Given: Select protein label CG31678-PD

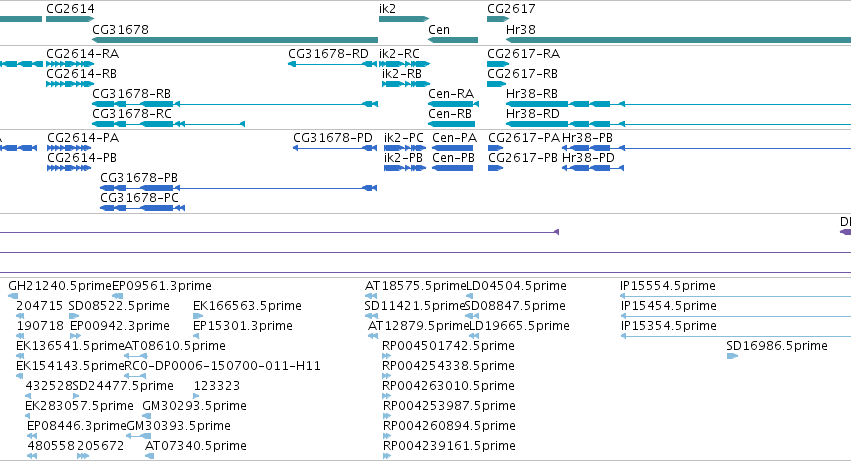Looking at the screenshot, I should click(333, 138).
